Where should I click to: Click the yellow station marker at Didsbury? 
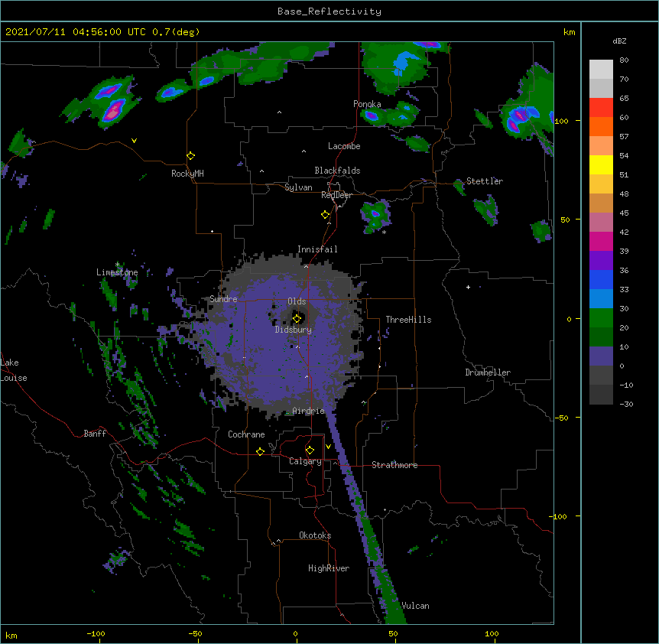tap(297, 318)
